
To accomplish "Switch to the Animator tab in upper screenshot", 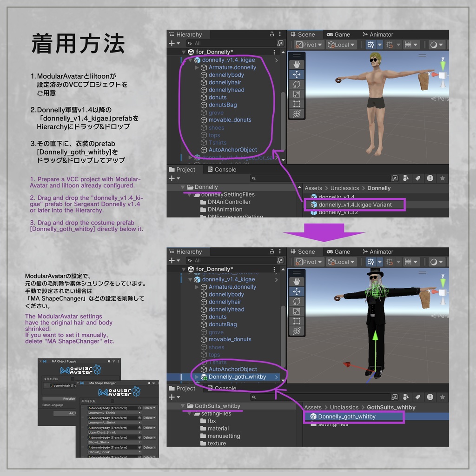I will tap(378, 34).
